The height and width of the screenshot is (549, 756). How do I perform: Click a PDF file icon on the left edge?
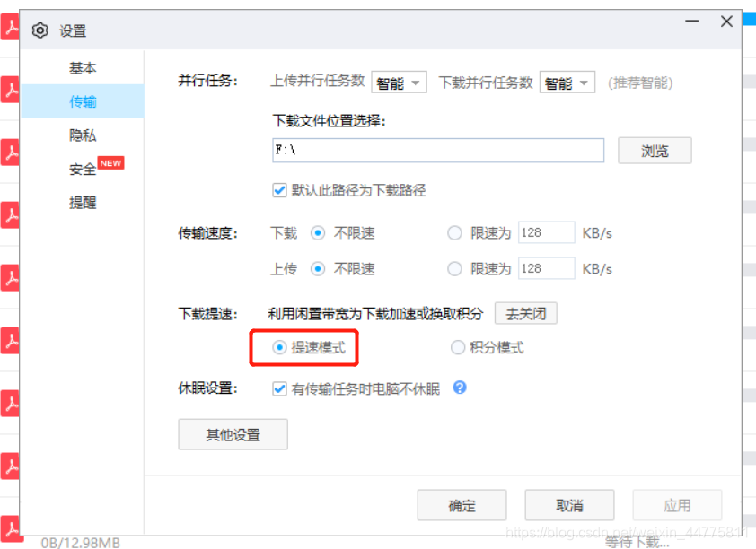click(9, 152)
